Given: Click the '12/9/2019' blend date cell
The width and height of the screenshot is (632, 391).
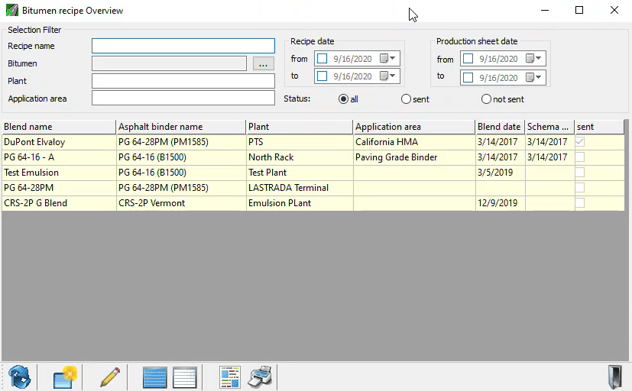Looking at the screenshot, I should (500, 203).
